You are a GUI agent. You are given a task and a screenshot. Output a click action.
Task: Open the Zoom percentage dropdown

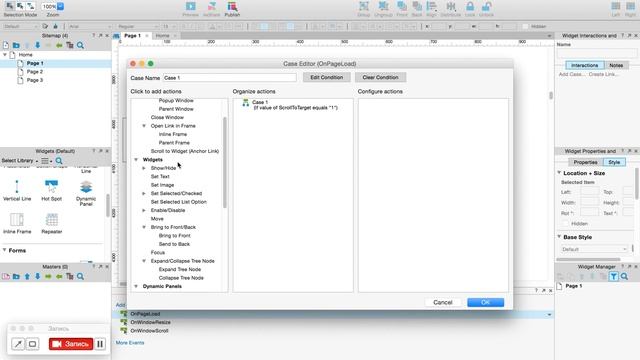[60, 7]
